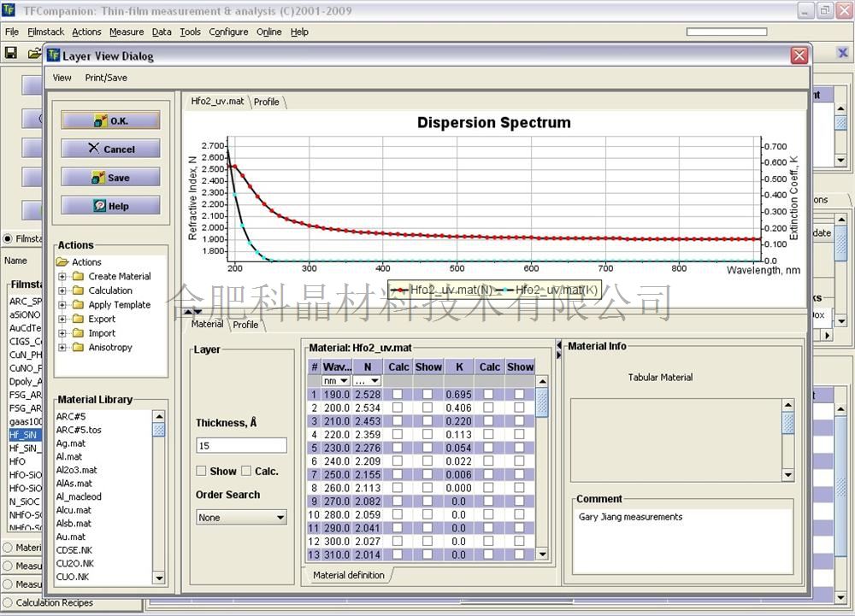Click the Import folder icon
Viewport: 855px width, 616px height.
point(78,333)
